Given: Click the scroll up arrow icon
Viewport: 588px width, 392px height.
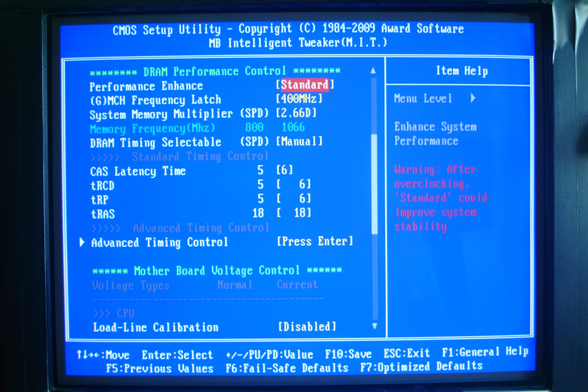Looking at the screenshot, I should coord(373,71).
